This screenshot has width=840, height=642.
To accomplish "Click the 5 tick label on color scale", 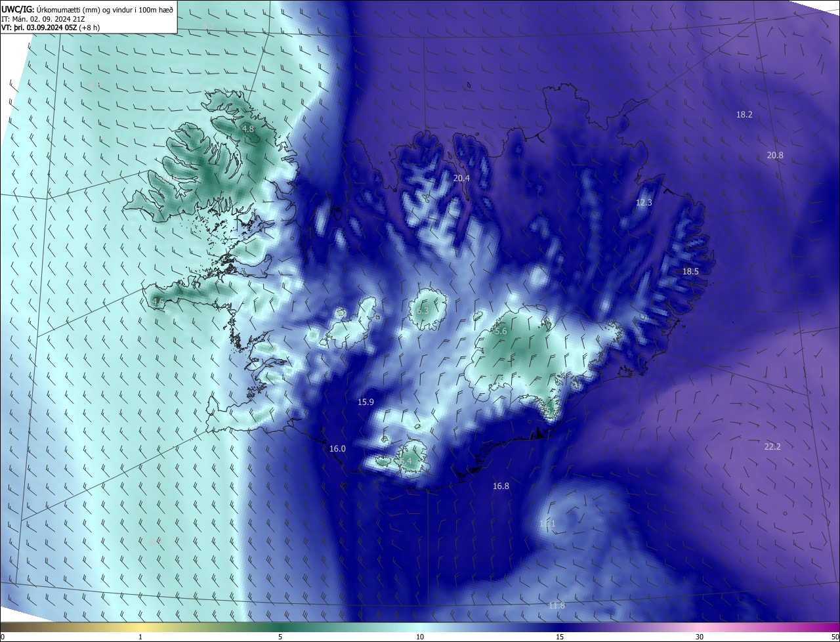I will tap(280, 637).
